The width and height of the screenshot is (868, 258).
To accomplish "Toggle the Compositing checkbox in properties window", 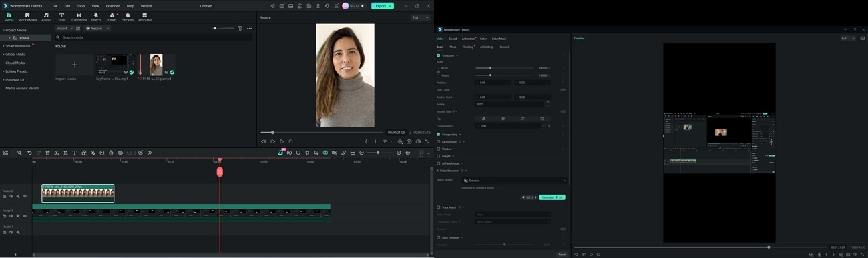I will 439,135.
